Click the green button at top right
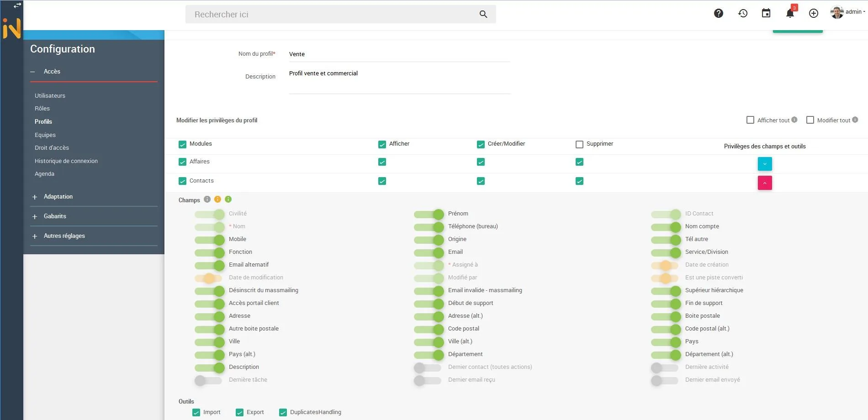Screen dimensions: 868x420 tap(798, 31)
